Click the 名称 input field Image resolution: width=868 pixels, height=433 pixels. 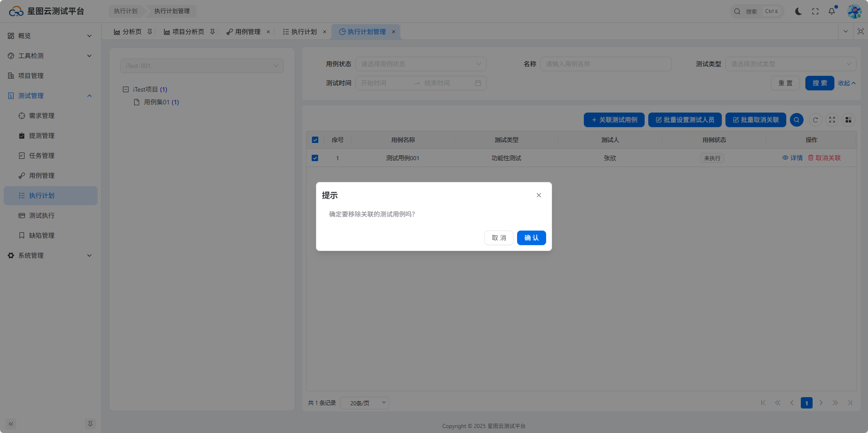pos(605,64)
